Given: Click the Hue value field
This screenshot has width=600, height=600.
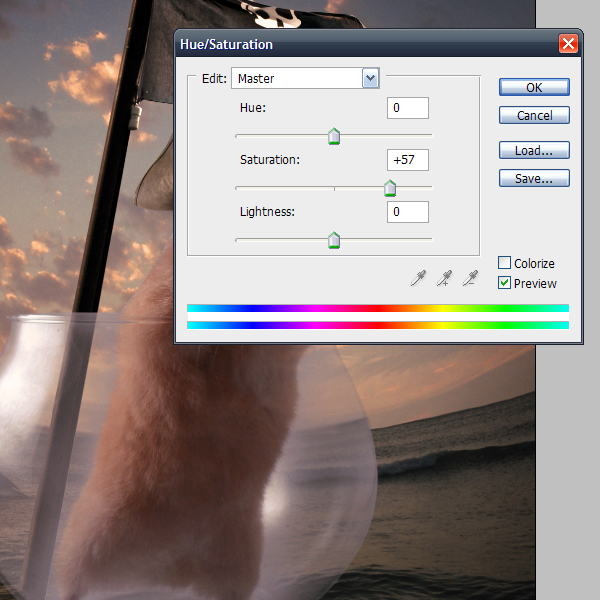Looking at the screenshot, I should (x=408, y=108).
